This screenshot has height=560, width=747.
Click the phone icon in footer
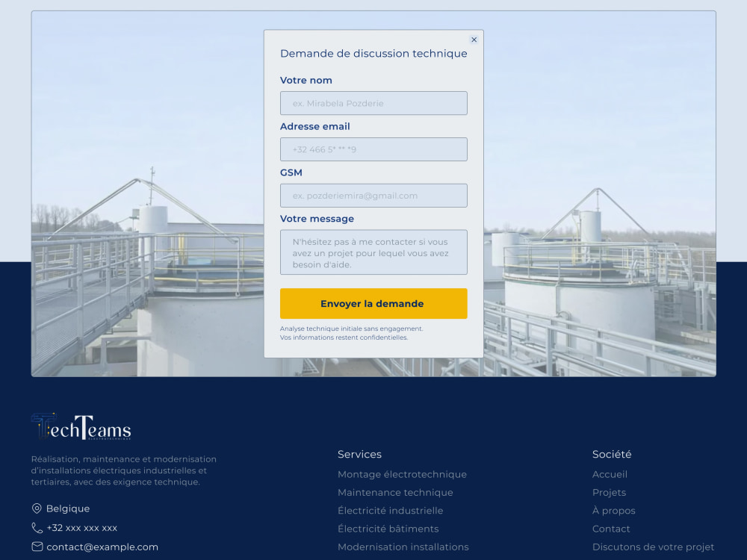tap(37, 528)
